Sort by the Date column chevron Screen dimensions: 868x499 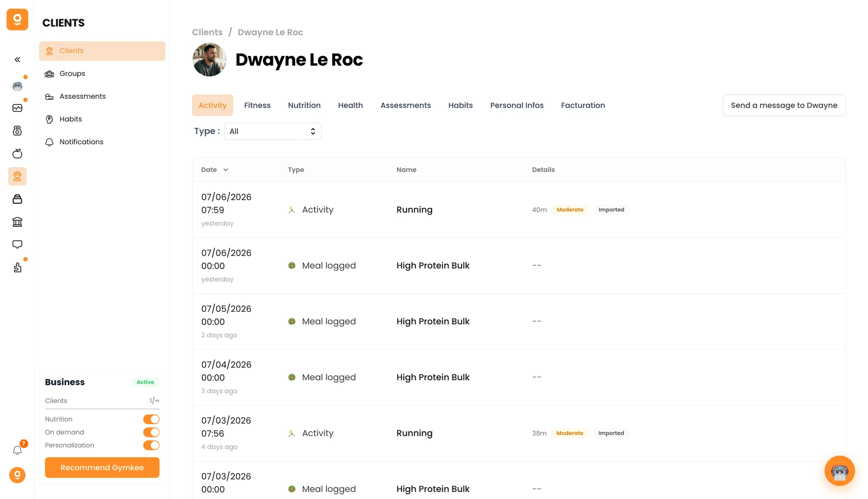click(x=226, y=170)
